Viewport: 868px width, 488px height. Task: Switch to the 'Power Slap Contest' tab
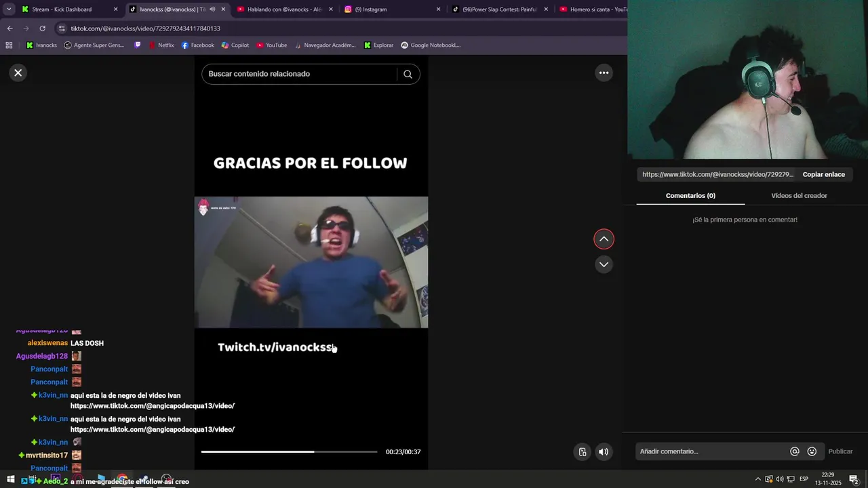[x=499, y=9]
